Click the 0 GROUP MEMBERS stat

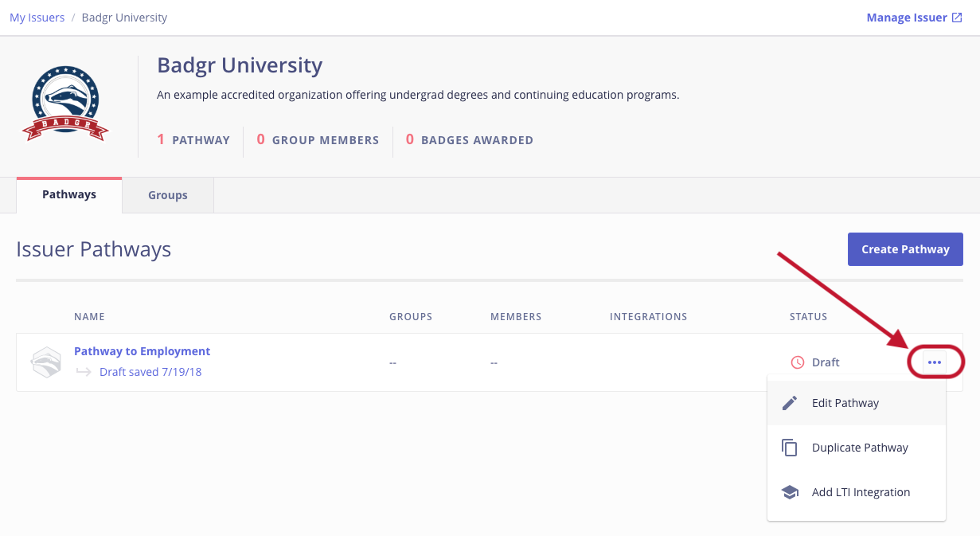pyautogui.click(x=318, y=140)
